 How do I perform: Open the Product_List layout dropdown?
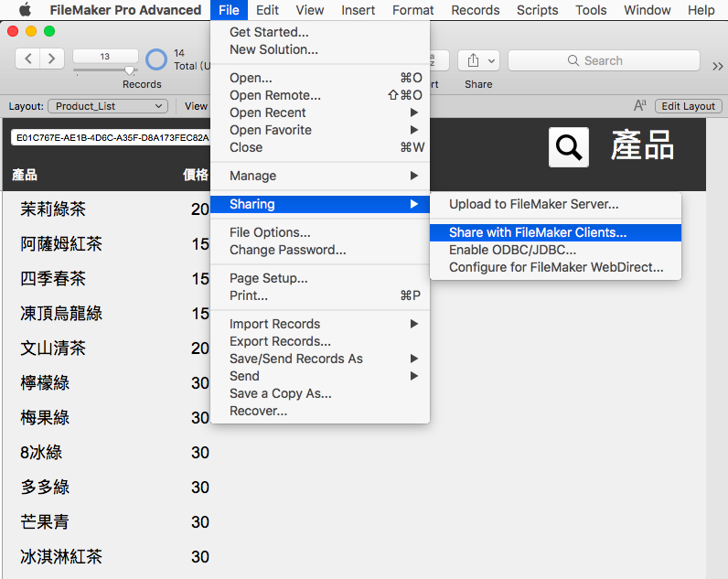pyautogui.click(x=108, y=106)
